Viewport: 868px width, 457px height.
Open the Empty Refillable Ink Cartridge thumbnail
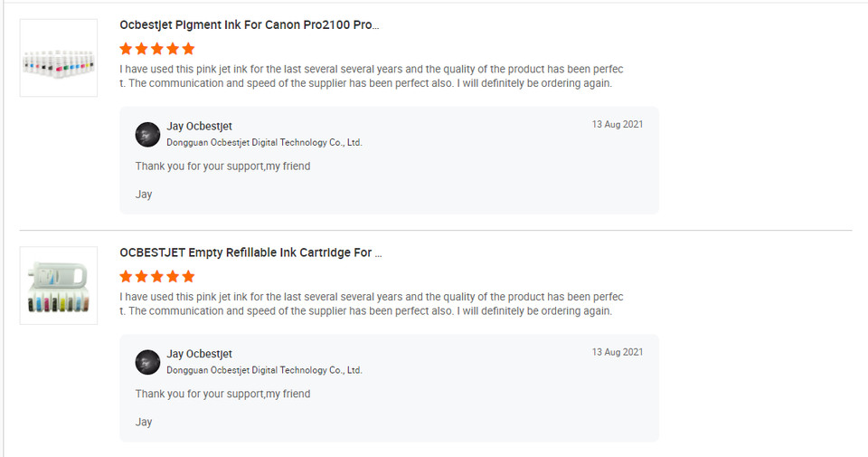click(59, 285)
